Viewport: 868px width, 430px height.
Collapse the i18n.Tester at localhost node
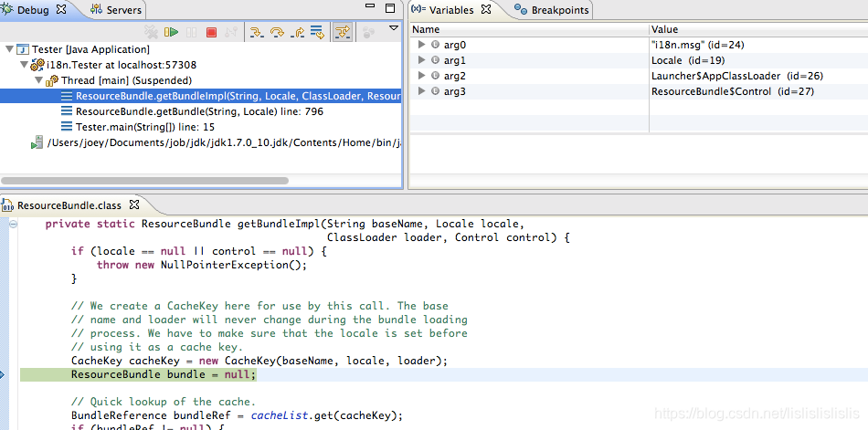click(23, 65)
